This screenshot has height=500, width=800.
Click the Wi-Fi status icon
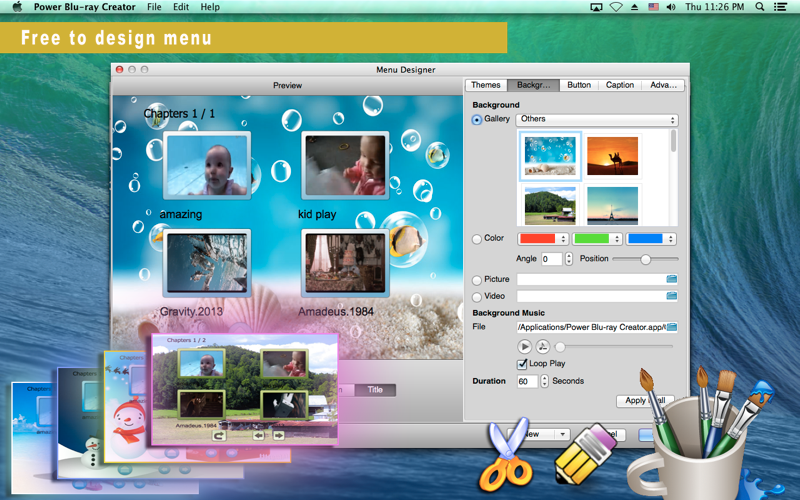point(616,7)
